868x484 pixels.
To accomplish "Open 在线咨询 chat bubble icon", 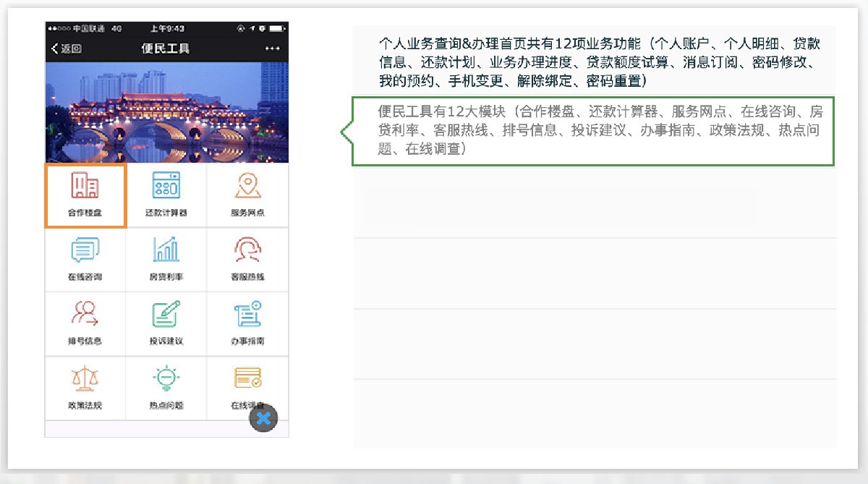I will 85,250.
